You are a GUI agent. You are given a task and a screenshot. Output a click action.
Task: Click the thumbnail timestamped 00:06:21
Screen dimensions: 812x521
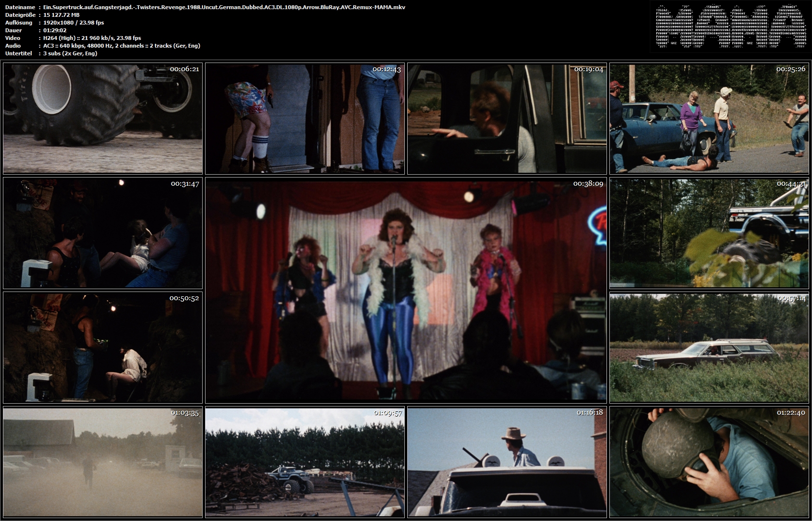tap(103, 118)
